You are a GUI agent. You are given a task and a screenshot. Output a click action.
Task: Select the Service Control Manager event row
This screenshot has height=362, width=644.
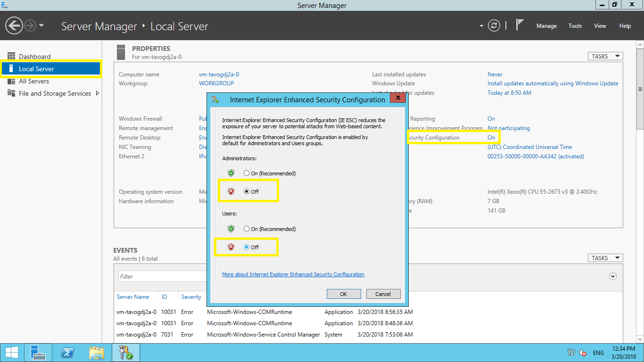368,335
